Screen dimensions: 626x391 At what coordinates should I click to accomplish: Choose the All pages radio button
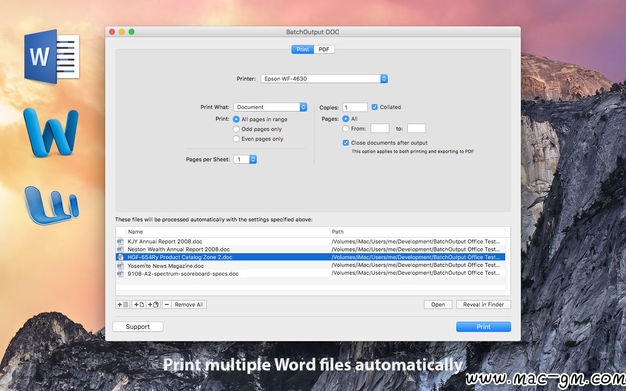click(x=346, y=119)
